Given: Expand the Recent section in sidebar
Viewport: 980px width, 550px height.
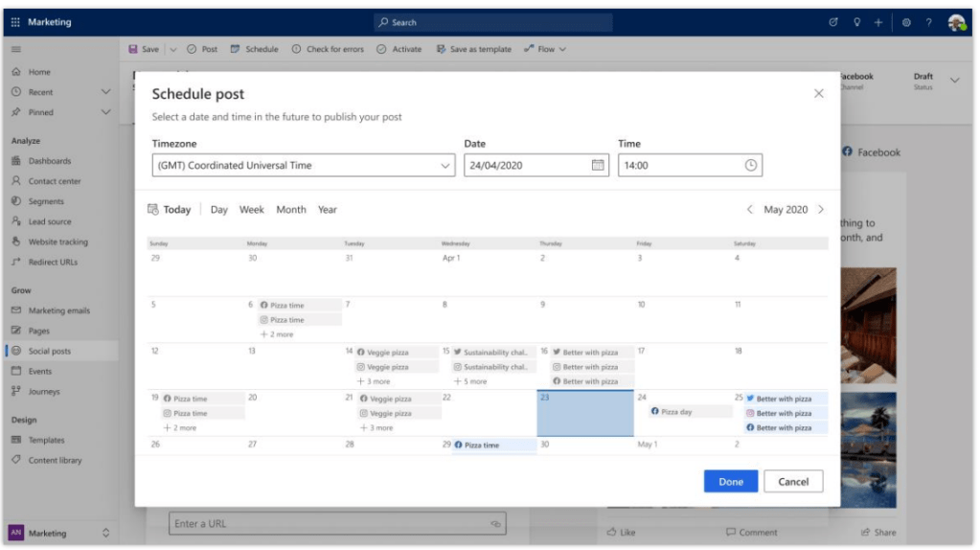Looking at the screenshot, I should pyautogui.click(x=105, y=92).
